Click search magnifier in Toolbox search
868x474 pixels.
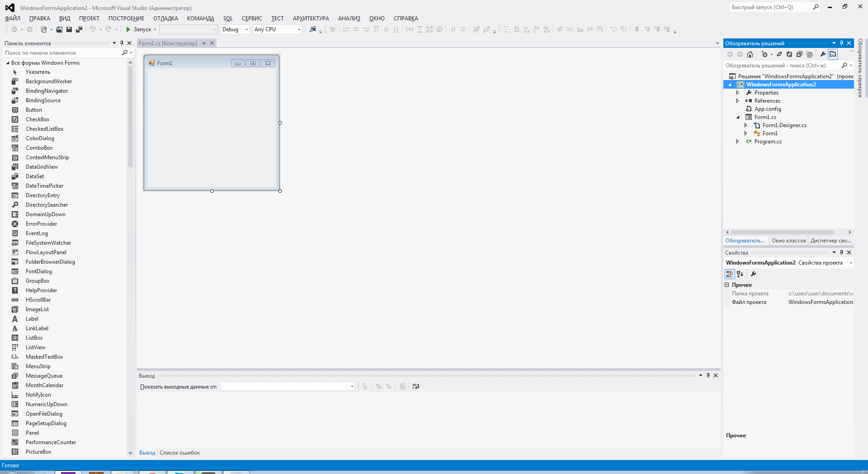click(x=125, y=53)
